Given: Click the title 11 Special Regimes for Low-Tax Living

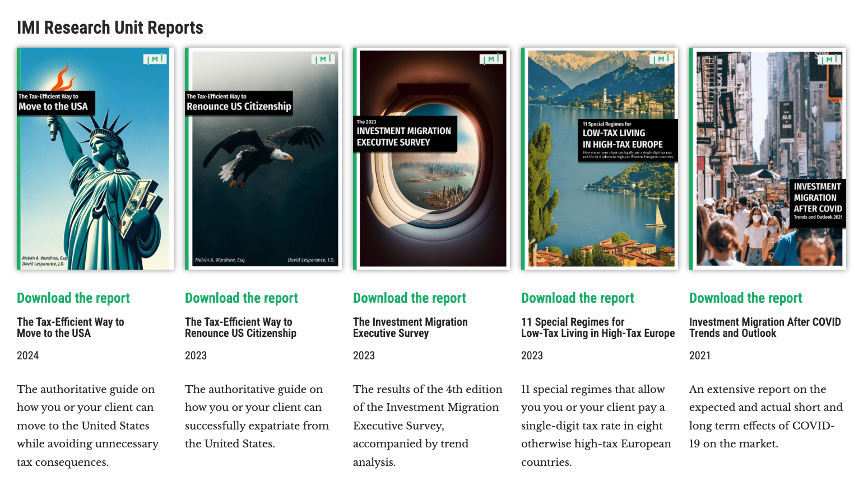Looking at the screenshot, I should pos(598,327).
